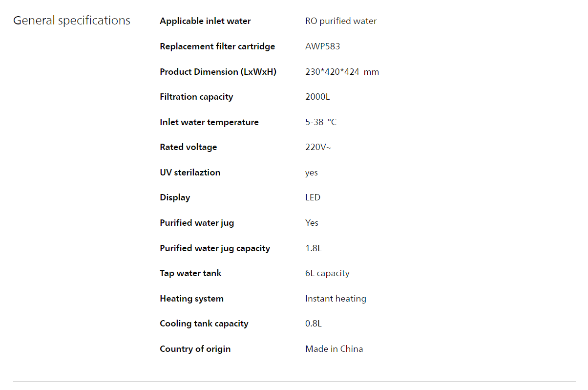The image size is (588, 390).
Task: Click the AWP583 cartridge model text
Action: click(323, 46)
